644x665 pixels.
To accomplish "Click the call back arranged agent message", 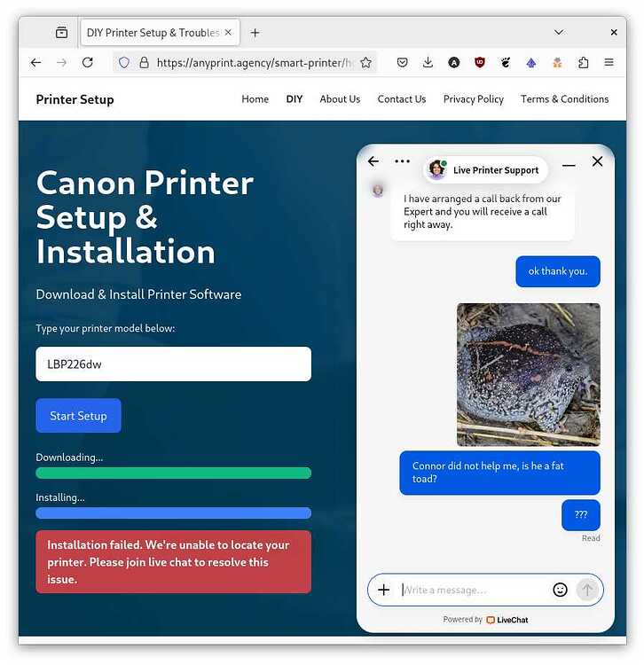I will tap(483, 212).
